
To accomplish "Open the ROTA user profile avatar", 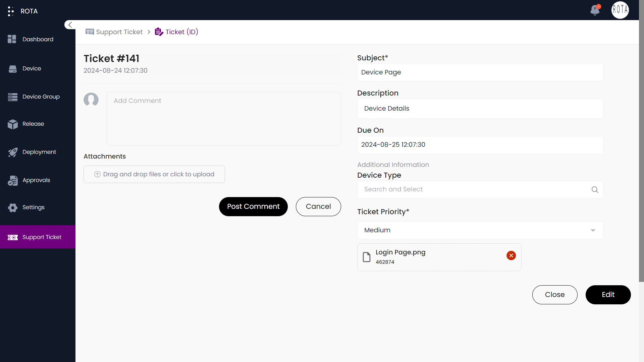I will click(x=620, y=10).
